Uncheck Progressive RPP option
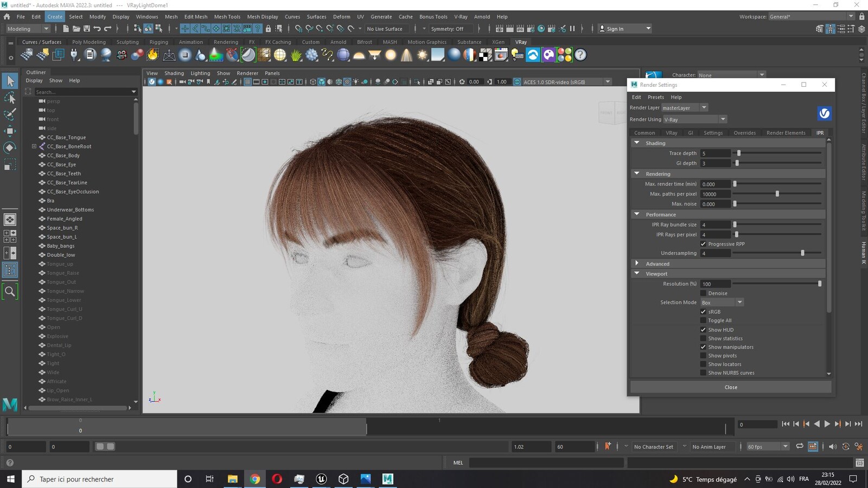Screen dimensions: 868x488 (x=703, y=244)
